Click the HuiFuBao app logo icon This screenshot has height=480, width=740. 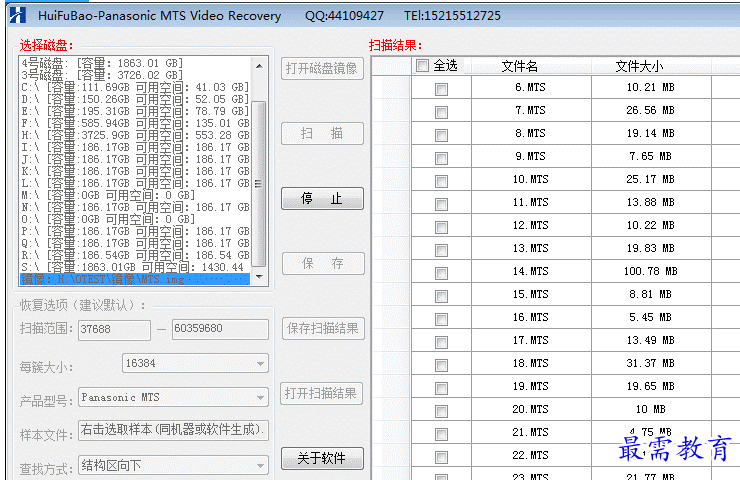click(x=17, y=15)
